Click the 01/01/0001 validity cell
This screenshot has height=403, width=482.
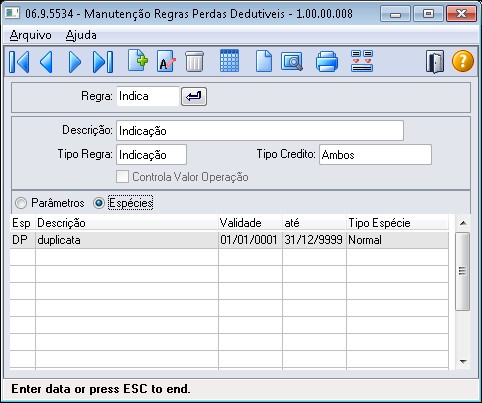tap(250, 240)
